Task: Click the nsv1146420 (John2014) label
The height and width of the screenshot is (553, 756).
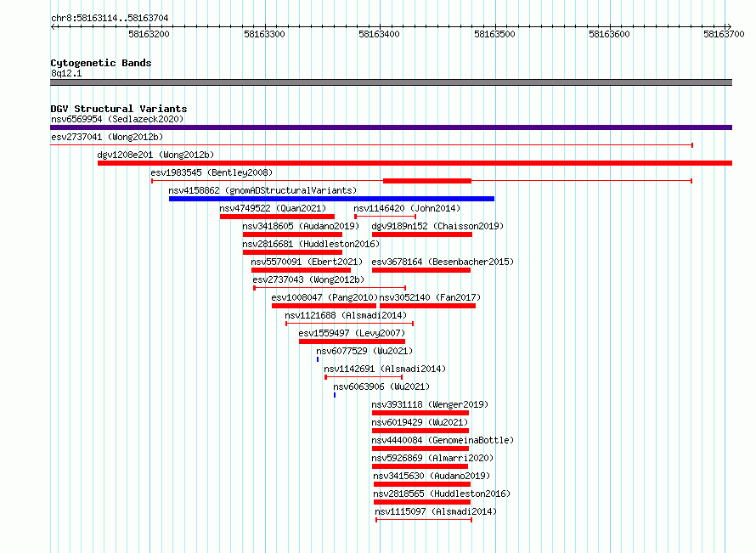Action: (x=407, y=208)
